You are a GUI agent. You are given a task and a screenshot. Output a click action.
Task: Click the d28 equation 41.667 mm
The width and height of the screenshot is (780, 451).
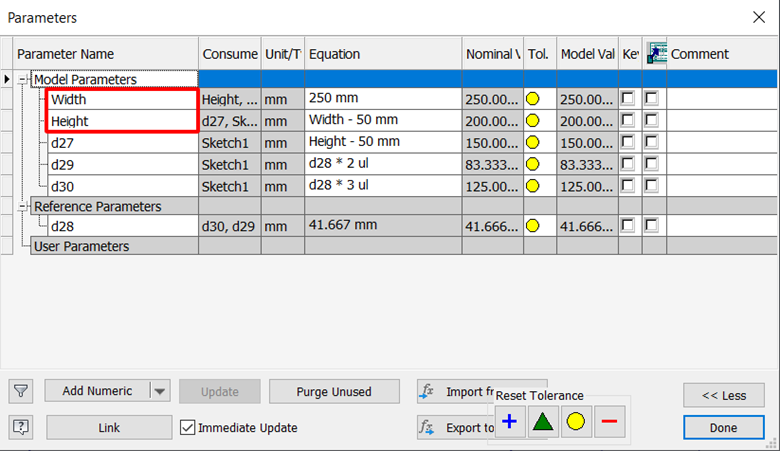click(383, 226)
